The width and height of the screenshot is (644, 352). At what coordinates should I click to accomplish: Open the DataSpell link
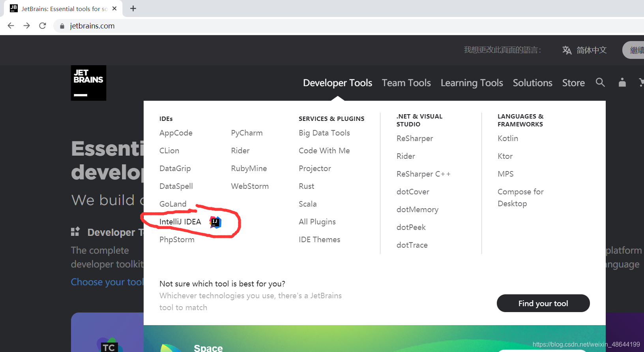click(176, 186)
